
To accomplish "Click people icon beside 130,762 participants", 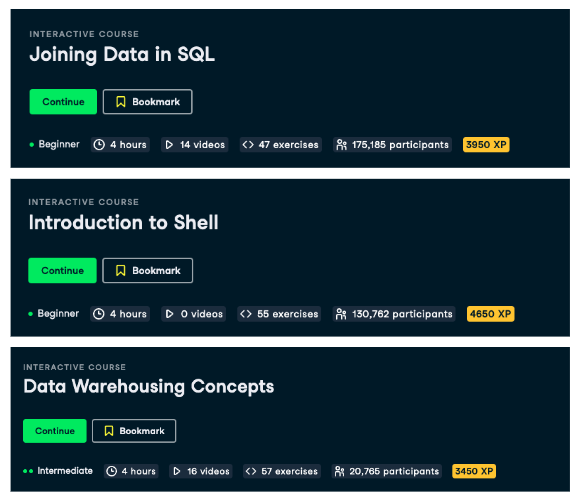I will click(341, 314).
